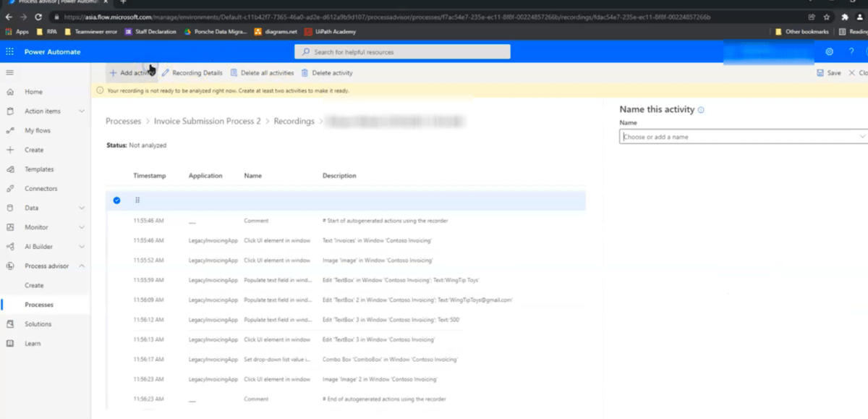Click the drag handle of selected row
Viewport: 868px width, 419px height.
click(x=137, y=200)
